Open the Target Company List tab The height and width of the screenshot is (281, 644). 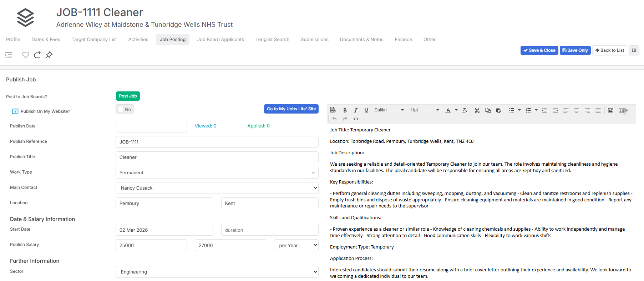(94, 40)
